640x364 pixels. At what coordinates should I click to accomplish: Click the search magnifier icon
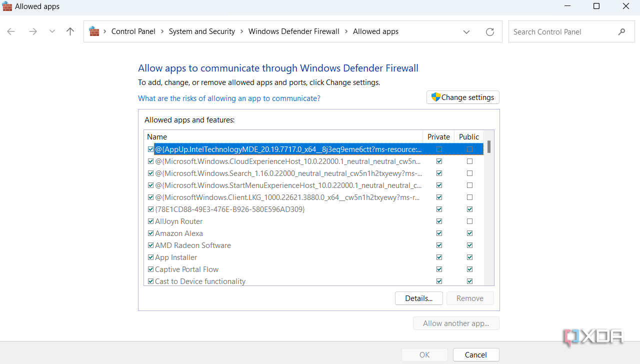[x=621, y=31]
